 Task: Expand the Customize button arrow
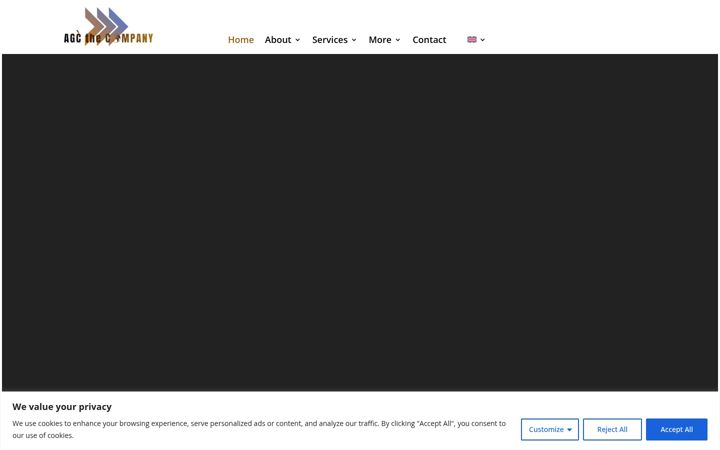tap(569, 430)
